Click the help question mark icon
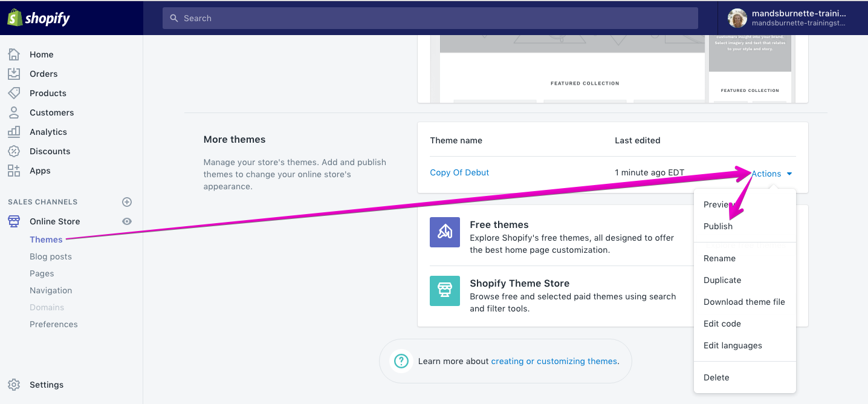Screen dimensions: 868x404 coord(401,361)
